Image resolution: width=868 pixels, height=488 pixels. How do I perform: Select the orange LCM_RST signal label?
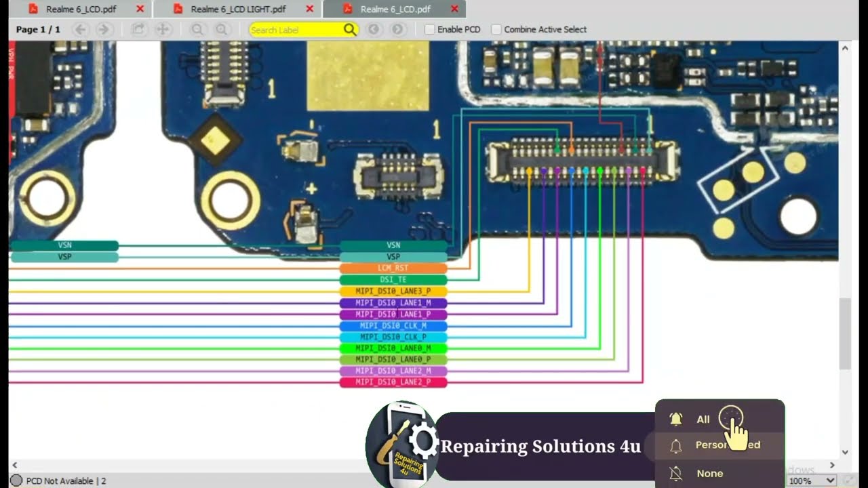pyautogui.click(x=393, y=268)
